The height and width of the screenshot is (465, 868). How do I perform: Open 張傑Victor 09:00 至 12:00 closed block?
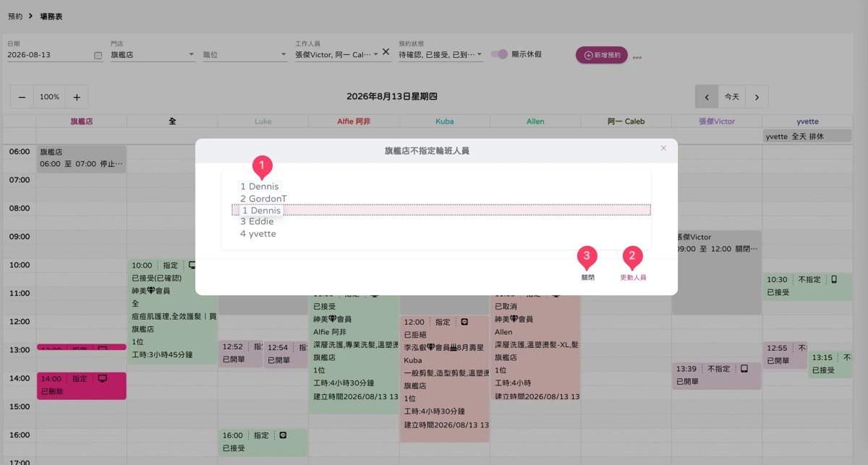717,273
